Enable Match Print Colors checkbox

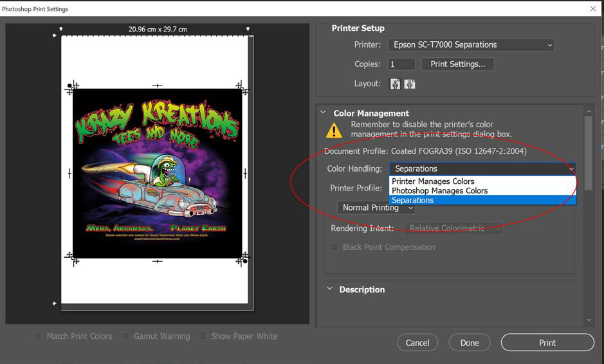point(39,336)
